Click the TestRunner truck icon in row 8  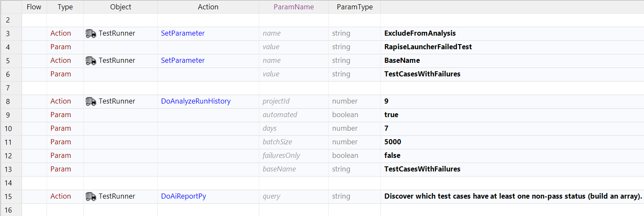click(x=91, y=101)
